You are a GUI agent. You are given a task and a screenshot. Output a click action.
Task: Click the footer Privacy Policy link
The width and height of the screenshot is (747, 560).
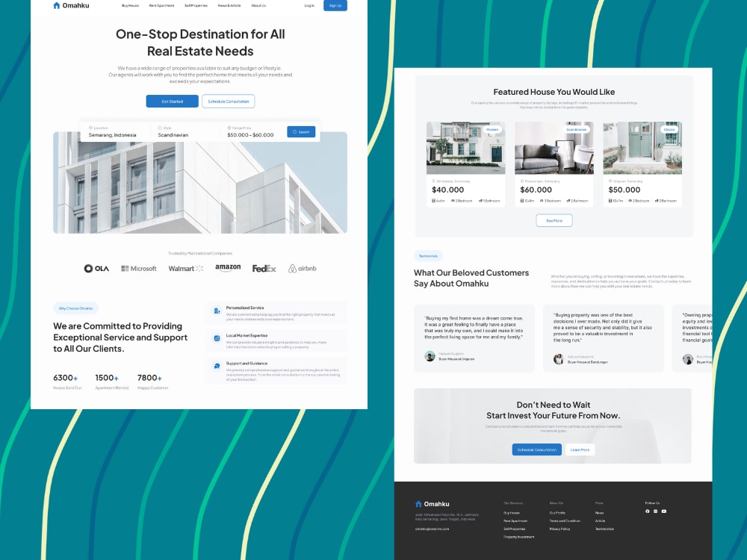[x=560, y=529]
